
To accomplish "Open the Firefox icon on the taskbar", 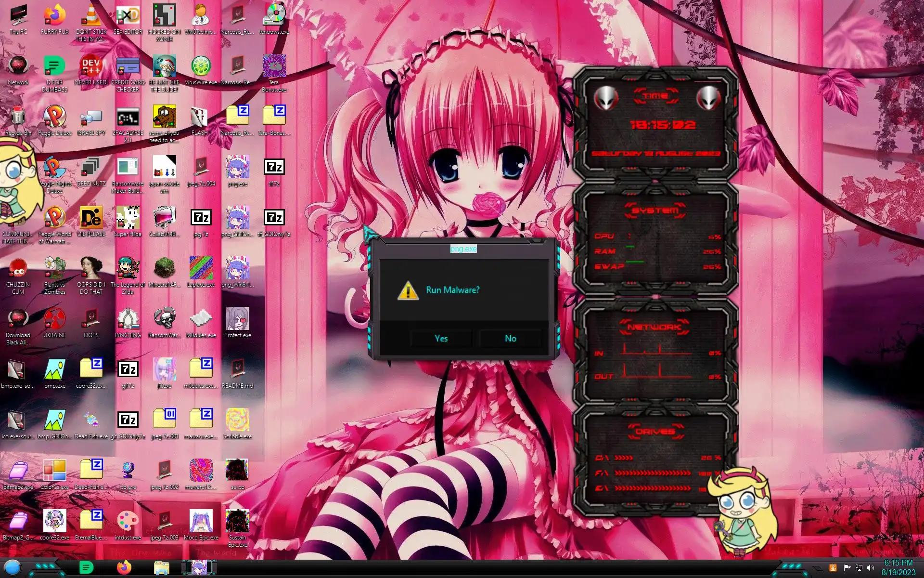I will (124, 567).
